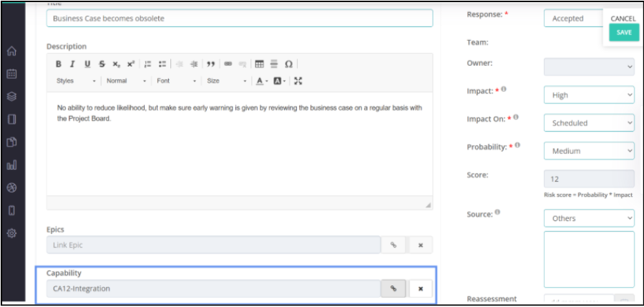Open the text color picker
The width and height of the screenshot is (644, 307).
click(x=262, y=81)
